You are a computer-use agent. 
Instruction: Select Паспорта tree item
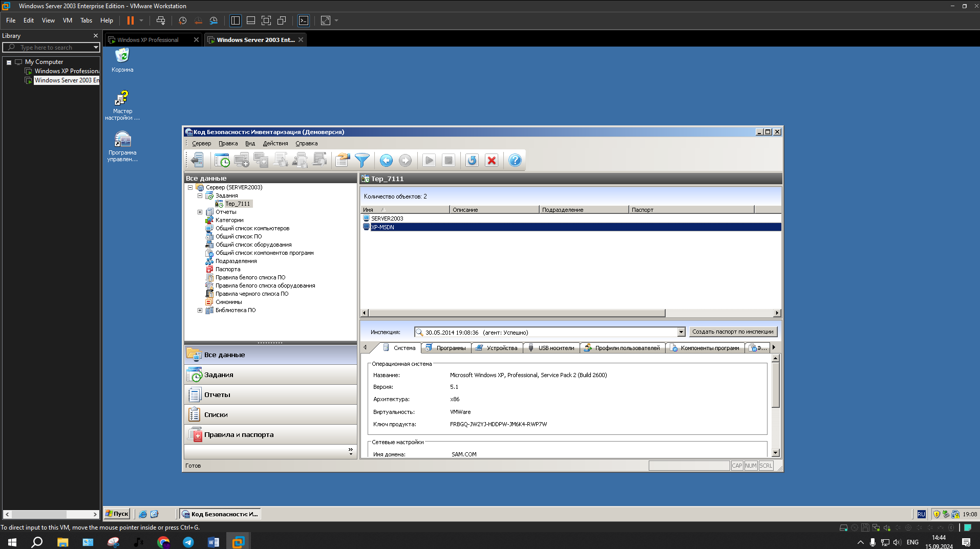tap(227, 270)
